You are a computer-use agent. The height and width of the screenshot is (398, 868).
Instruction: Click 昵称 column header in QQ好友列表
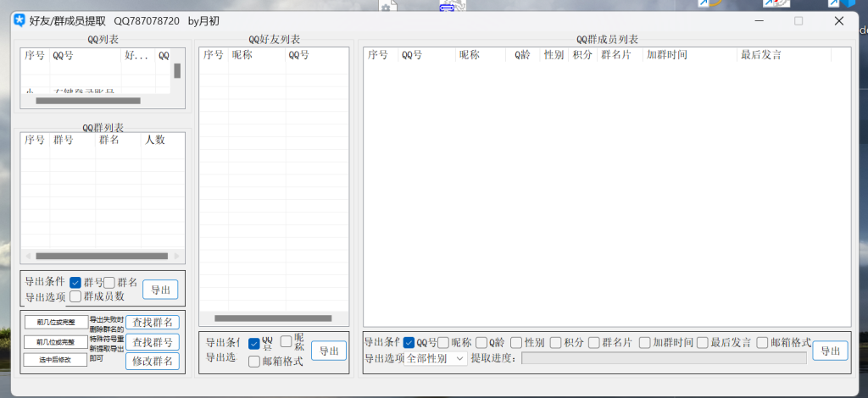257,55
